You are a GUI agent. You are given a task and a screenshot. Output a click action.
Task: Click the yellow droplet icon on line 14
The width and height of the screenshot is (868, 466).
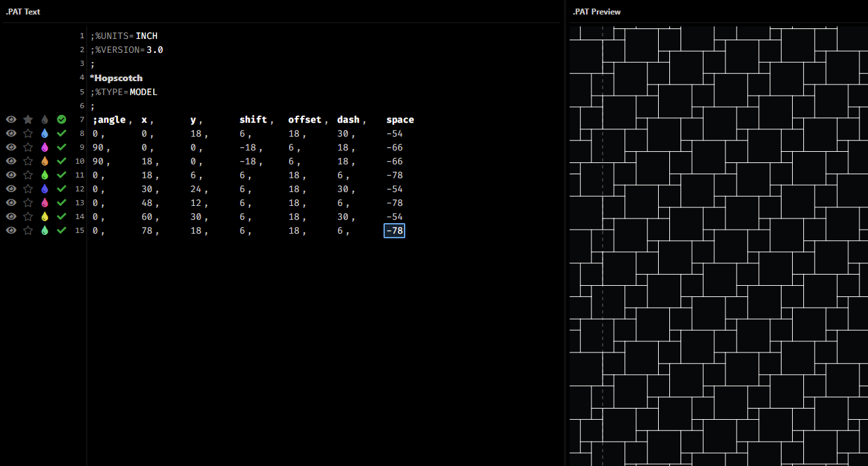[44, 216]
